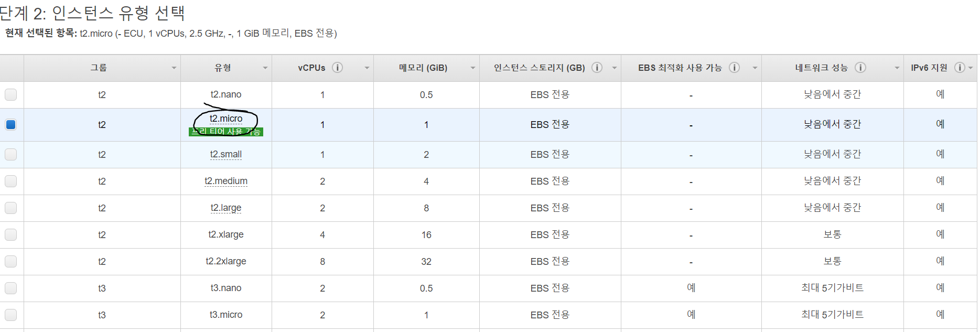Click the vCPUs column info icon
Viewport: 980px width, 332px height.
[x=338, y=68]
